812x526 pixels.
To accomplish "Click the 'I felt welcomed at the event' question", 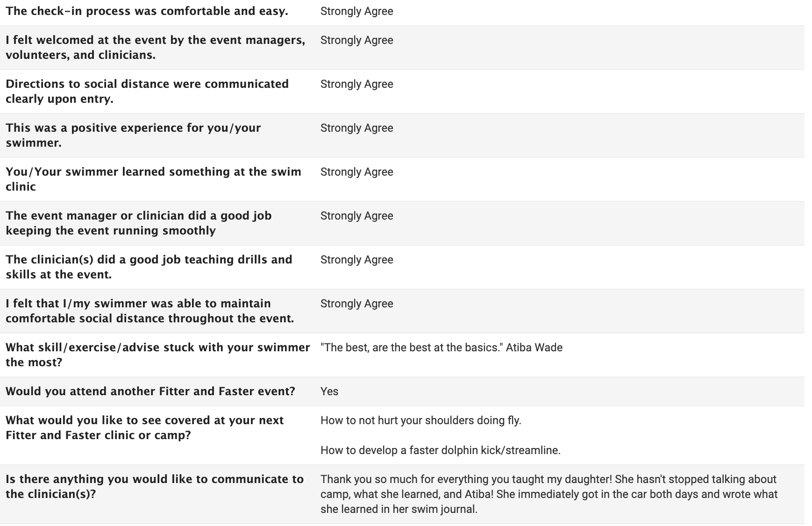I will 155,48.
